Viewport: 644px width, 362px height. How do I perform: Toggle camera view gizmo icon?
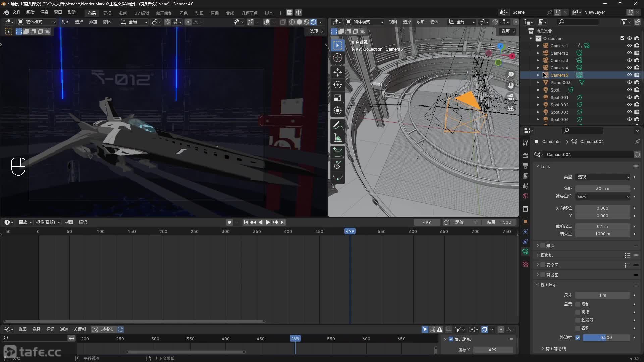[x=511, y=97]
